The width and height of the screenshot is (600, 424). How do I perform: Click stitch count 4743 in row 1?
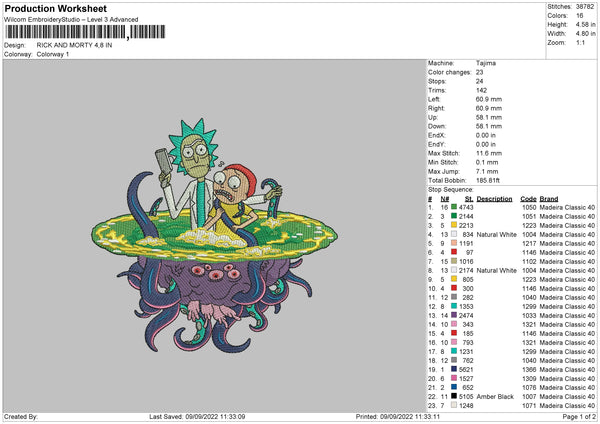[x=466, y=207]
